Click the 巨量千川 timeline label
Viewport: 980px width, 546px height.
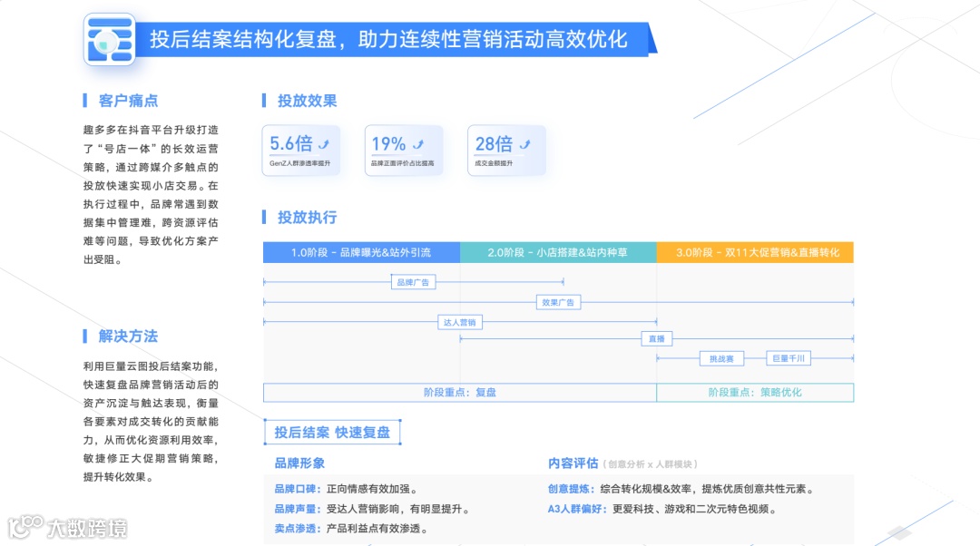[789, 358]
